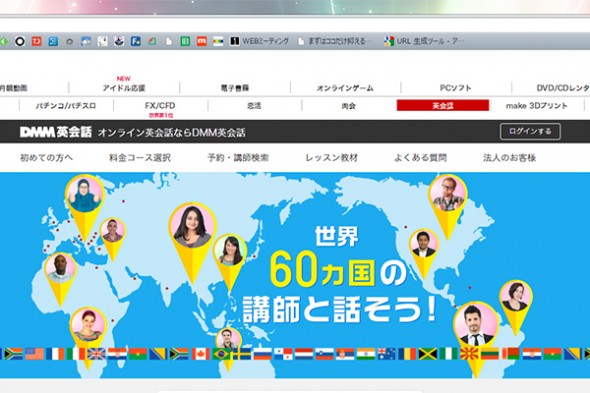The width and height of the screenshot is (590, 393).
Task: Click the Australian flag in flag strip
Action: (x=386, y=354)
